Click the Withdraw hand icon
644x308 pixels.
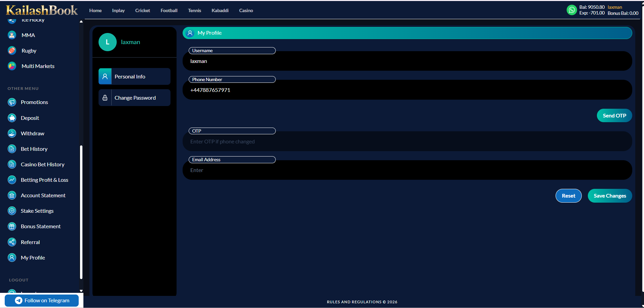tap(12, 133)
